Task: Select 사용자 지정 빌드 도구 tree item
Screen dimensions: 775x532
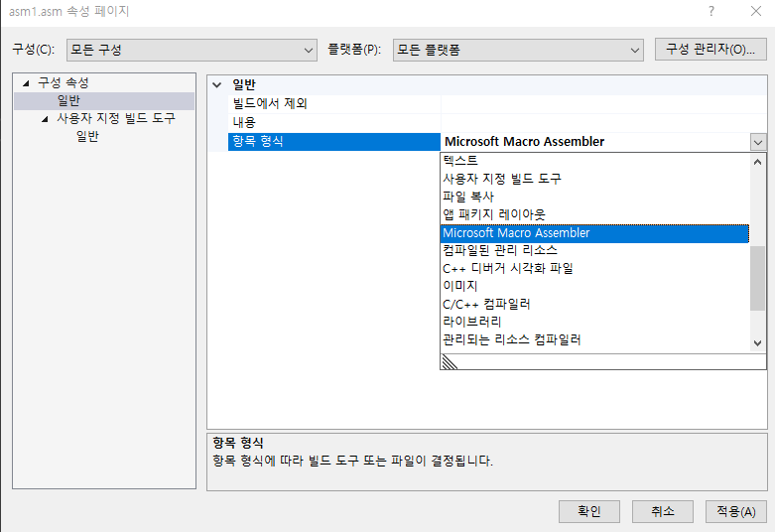Action: [116, 119]
